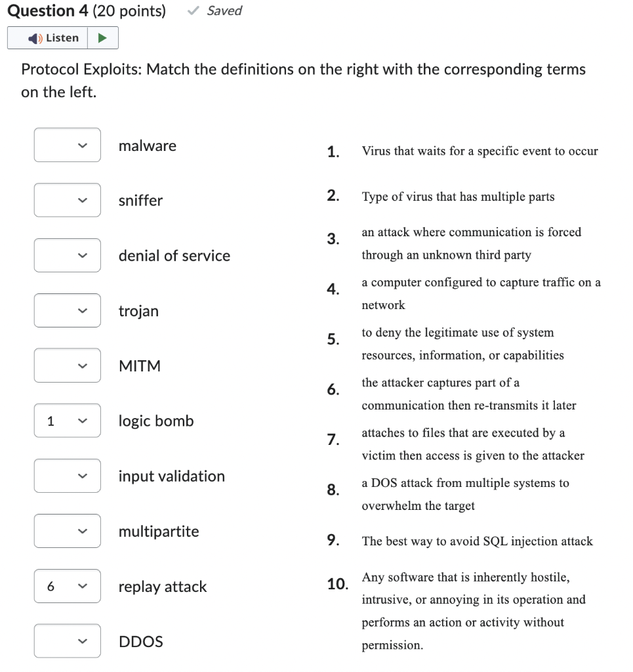Open the denial of service answer dropdown
This screenshot has width=633, height=672.
click(x=67, y=255)
